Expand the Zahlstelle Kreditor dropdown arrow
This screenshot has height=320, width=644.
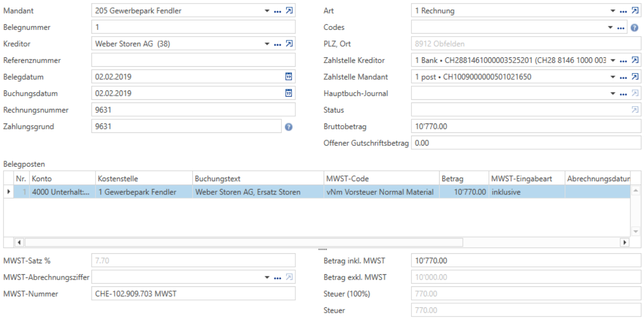click(x=614, y=60)
